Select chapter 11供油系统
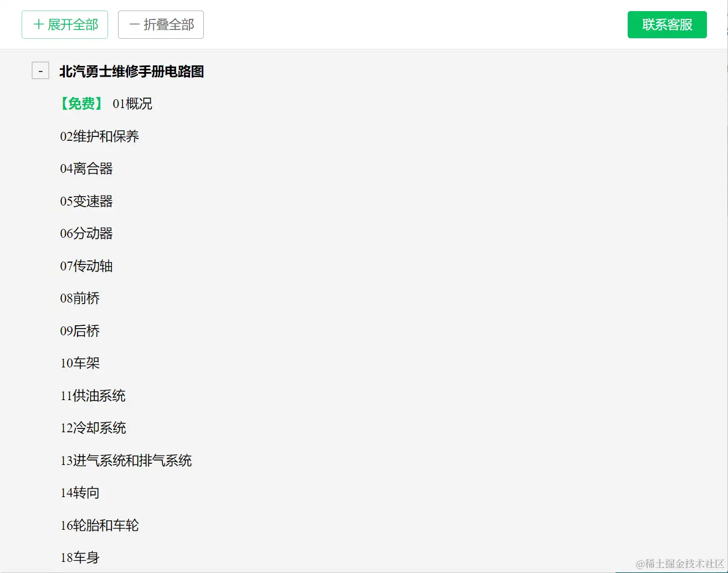 tap(93, 396)
